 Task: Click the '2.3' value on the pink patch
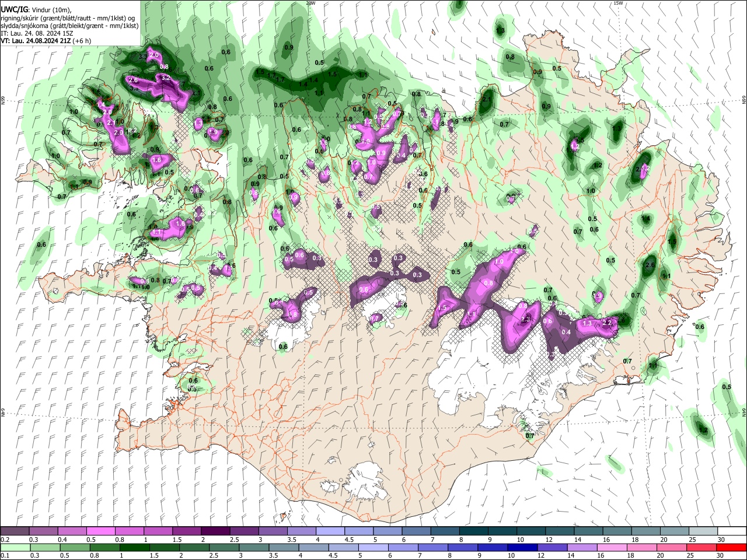526,319
